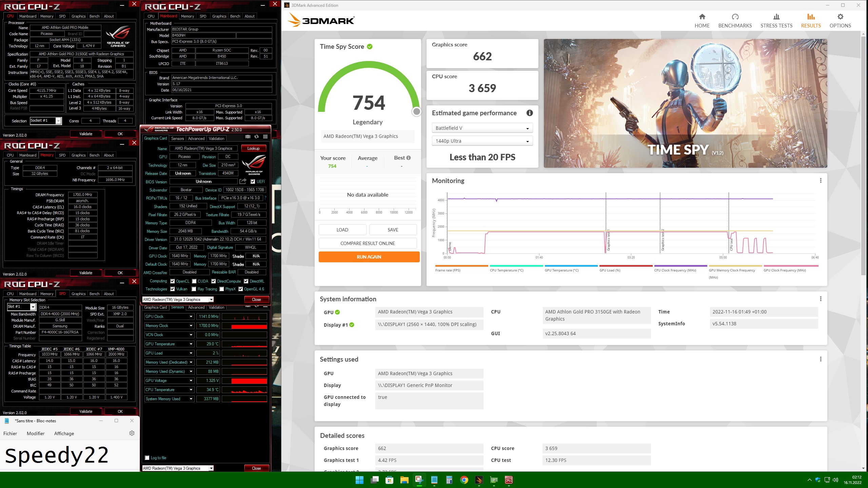
Task: Toggle Vulkan checkbox in GPU-Z
Action: [173, 289]
